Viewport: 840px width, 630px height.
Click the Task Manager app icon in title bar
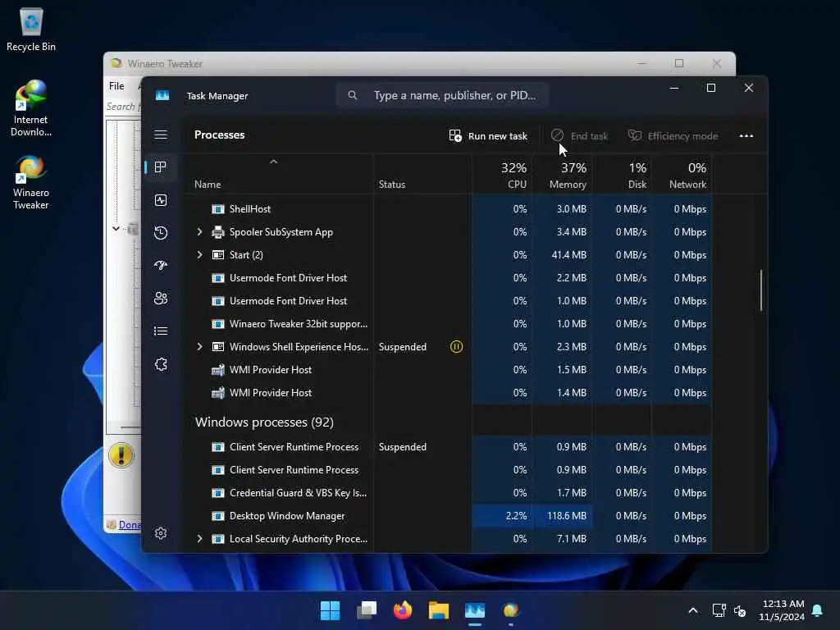[x=162, y=95]
